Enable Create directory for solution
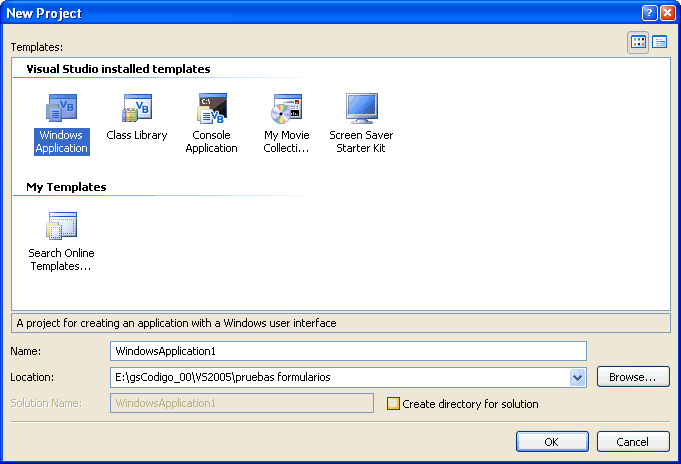The height and width of the screenshot is (464, 681). [x=393, y=404]
